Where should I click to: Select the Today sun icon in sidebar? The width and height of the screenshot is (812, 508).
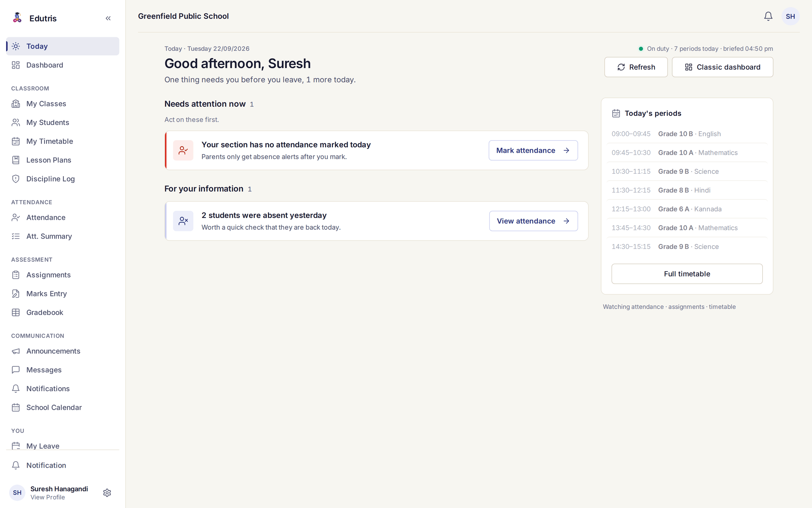click(x=16, y=46)
